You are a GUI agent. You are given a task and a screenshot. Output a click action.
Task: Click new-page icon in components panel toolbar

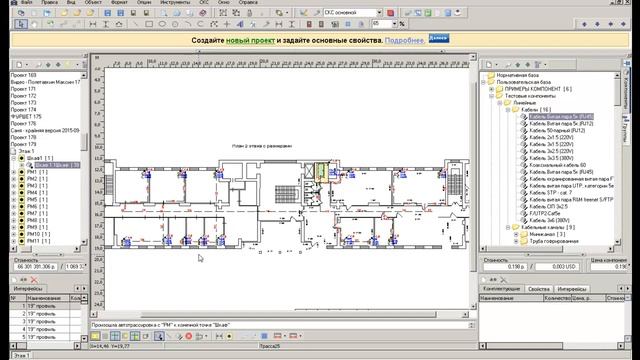489,64
